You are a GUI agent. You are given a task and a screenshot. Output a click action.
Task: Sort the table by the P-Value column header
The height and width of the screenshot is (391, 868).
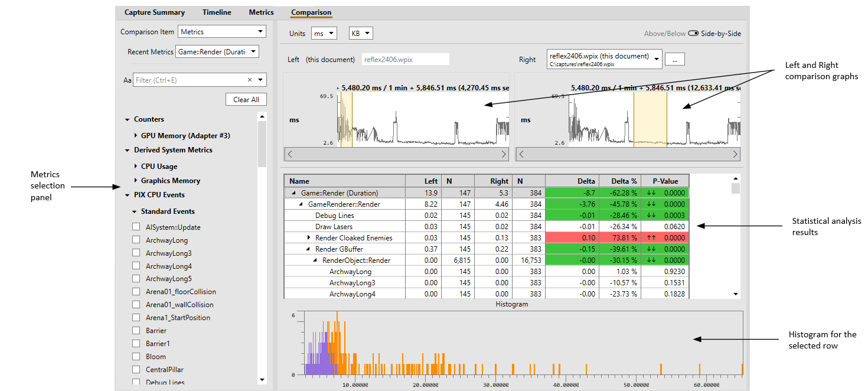click(665, 181)
